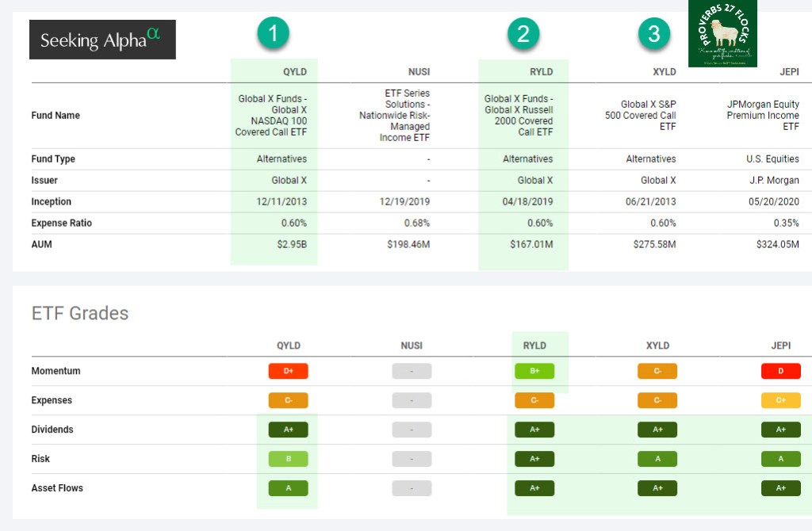Click the Seeking Alpha logo
The image size is (812, 531).
pyautogui.click(x=102, y=40)
